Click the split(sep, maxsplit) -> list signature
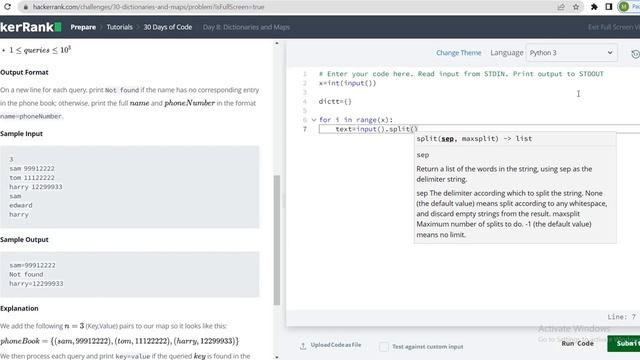Image resolution: width=640 pixels, height=360 pixels. click(474, 139)
